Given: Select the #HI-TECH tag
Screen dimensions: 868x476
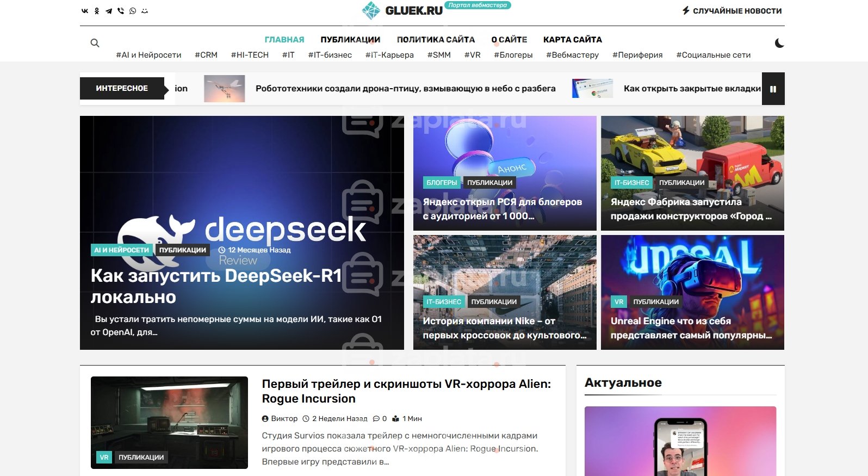Looking at the screenshot, I should (x=250, y=55).
